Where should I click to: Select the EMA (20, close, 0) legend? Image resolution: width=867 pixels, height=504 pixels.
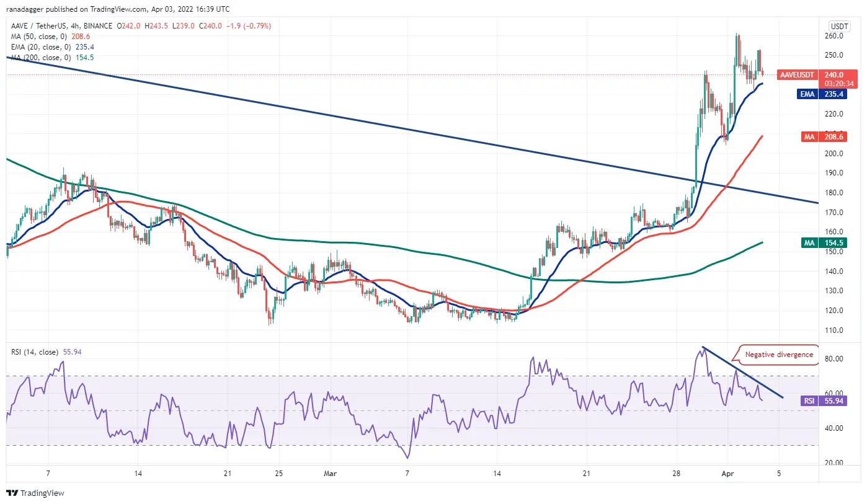[x=37, y=47]
